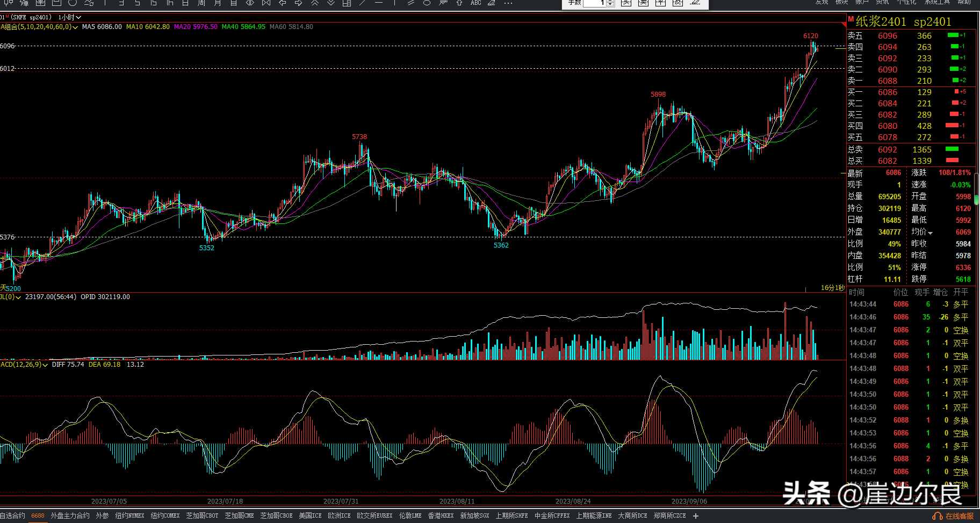
Task: Select the vertical line drawing tool
Action: pos(395,3)
